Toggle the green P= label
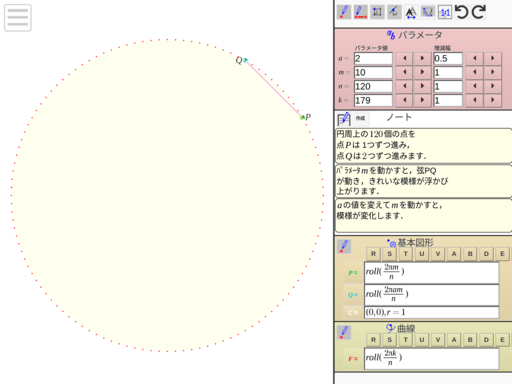This screenshot has height=384, width=512. (353, 273)
